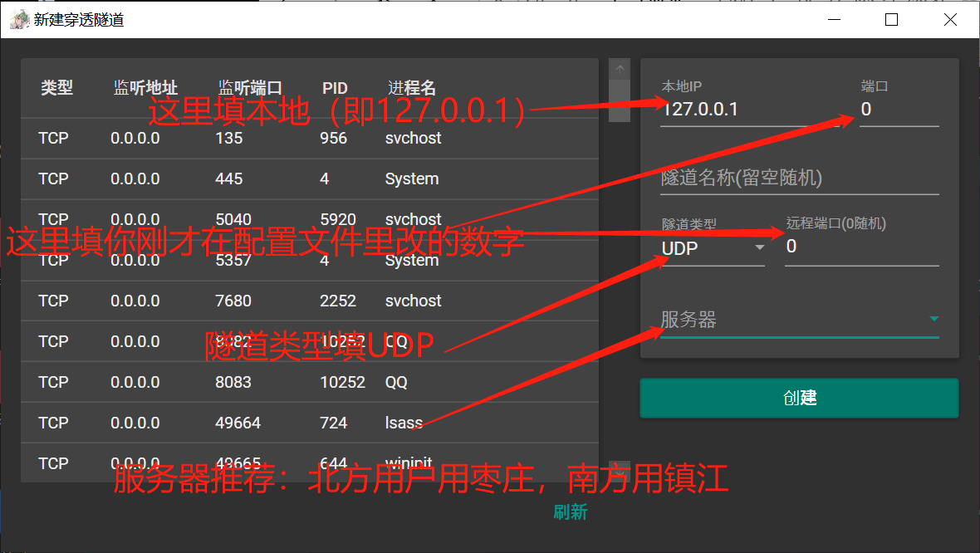
Task: Click the 隧道名称 tunnel name field
Action: [799, 178]
